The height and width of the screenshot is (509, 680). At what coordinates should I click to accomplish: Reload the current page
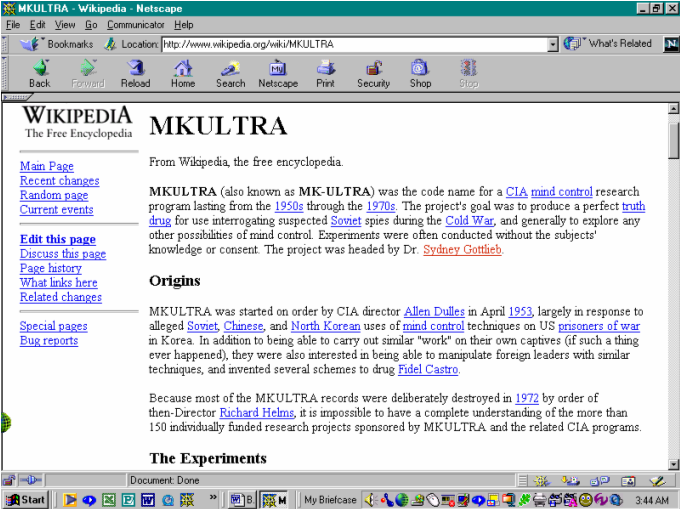pyautogui.click(x=135, y=73)
